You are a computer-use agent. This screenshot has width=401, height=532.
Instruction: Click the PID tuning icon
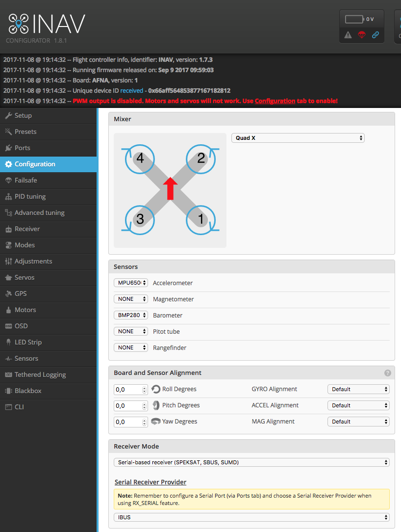[8, 197]
